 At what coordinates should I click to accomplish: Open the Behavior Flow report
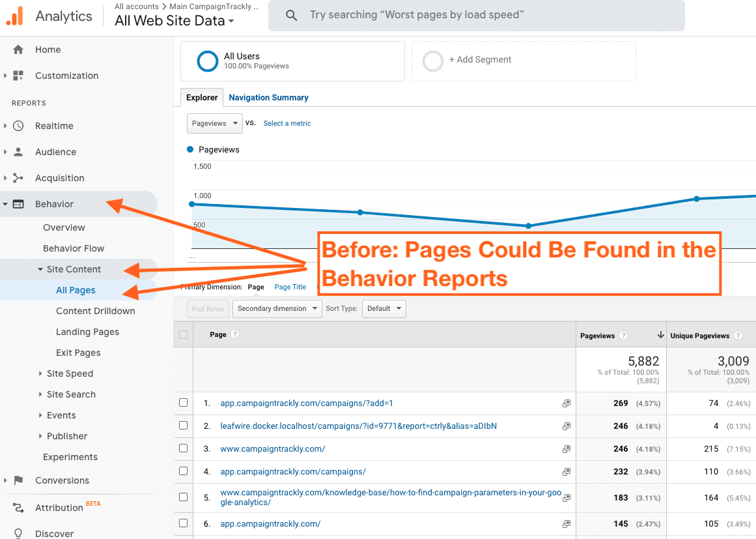tap(74, 248)
